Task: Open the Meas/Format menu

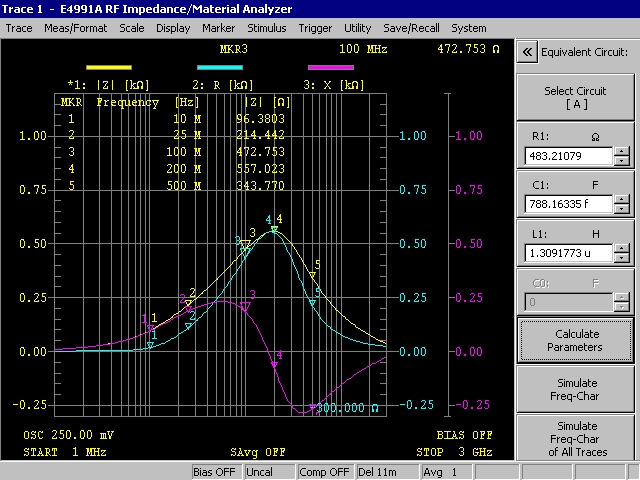Action: [76, 28]
